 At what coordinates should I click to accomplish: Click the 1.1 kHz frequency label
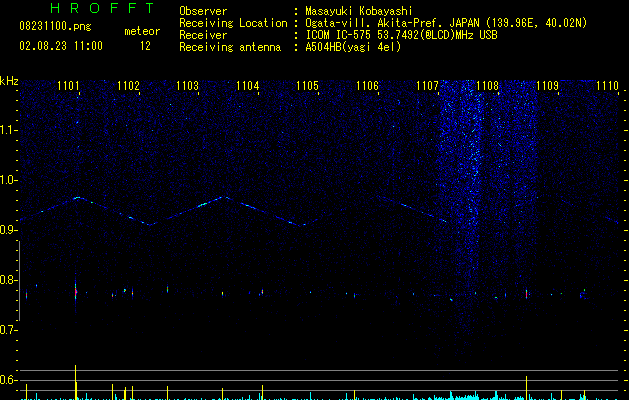(8, 130)
